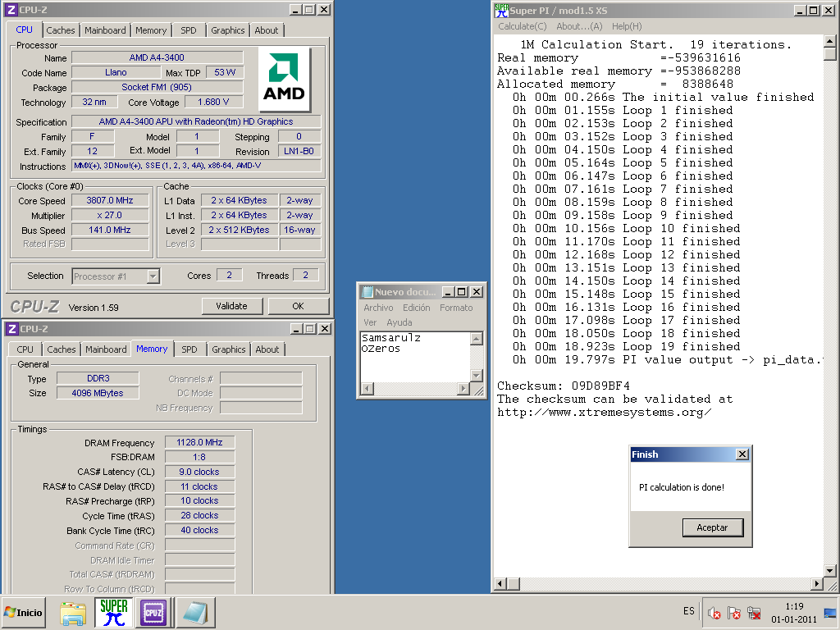This screenshot has width=840, height=630.
Task: Open Archivo menu in Notepad
Action: click(x=378, y=308)
